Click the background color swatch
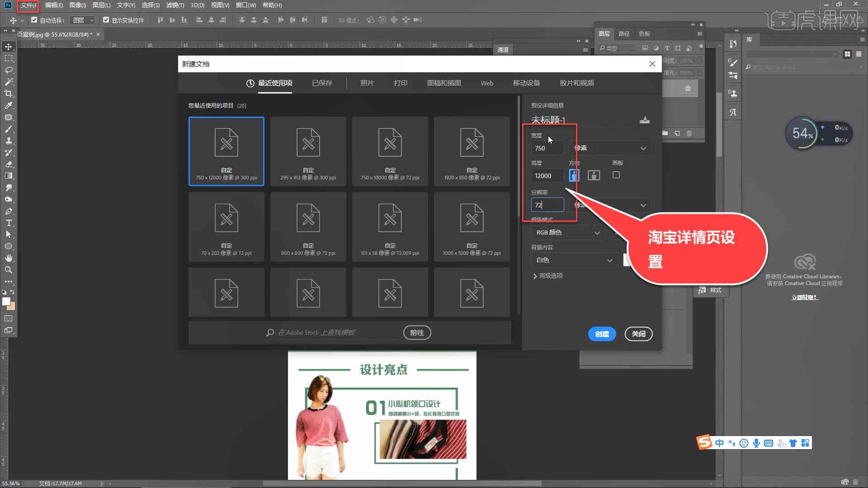The image size is (868, 488). point(12,307)
